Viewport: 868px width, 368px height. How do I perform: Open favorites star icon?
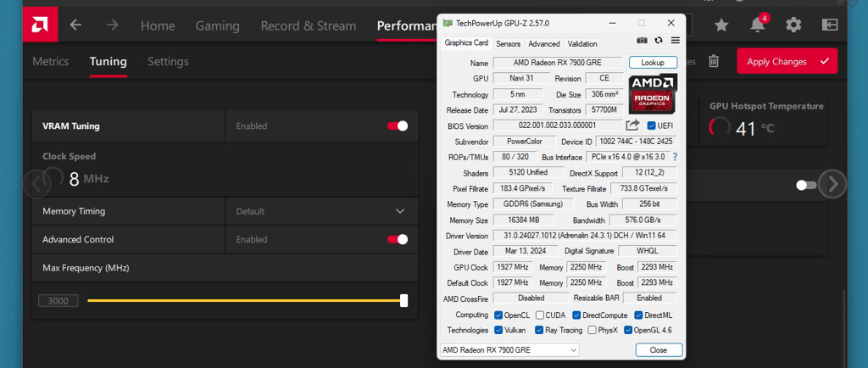[x=721, y=25]
